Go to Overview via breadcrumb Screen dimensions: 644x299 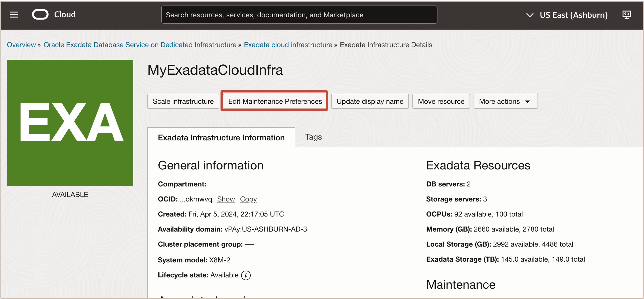(x=21, y=45)
